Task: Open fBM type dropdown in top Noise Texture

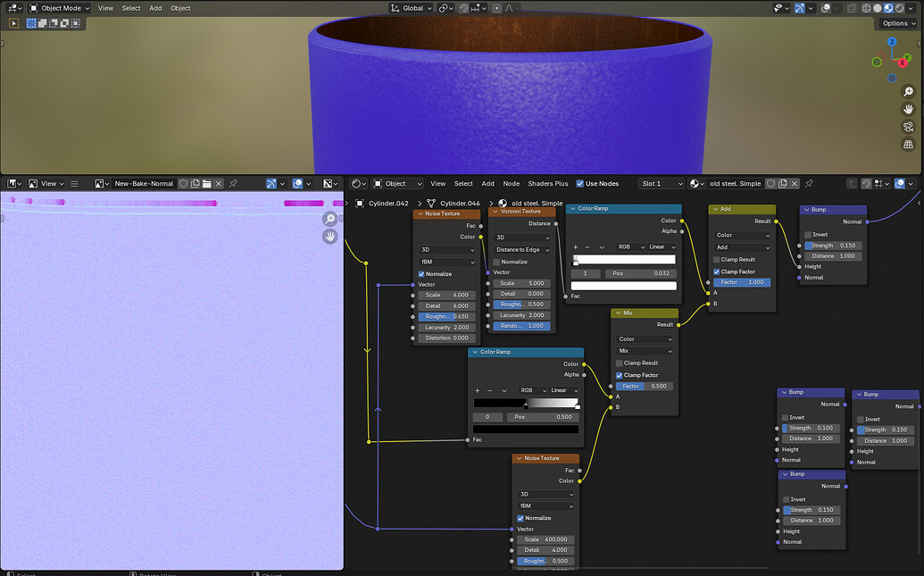Action: [x=446, y=262]
